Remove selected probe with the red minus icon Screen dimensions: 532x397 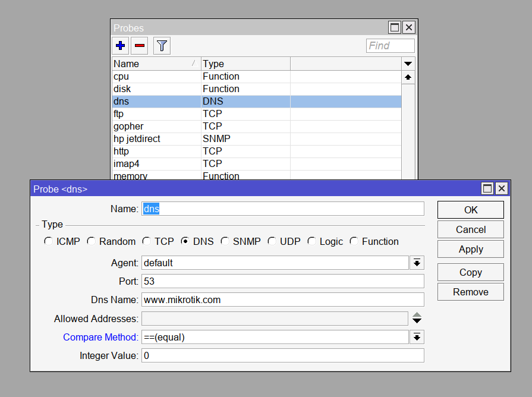[x=140, y=46]
